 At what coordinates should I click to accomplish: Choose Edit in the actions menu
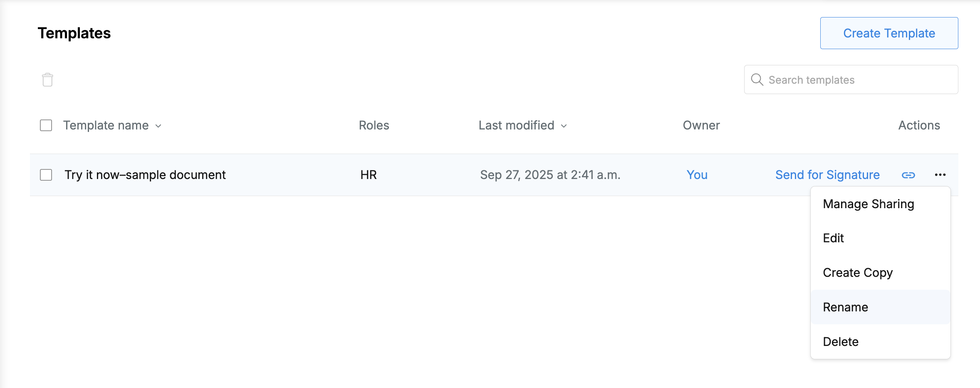880,238
